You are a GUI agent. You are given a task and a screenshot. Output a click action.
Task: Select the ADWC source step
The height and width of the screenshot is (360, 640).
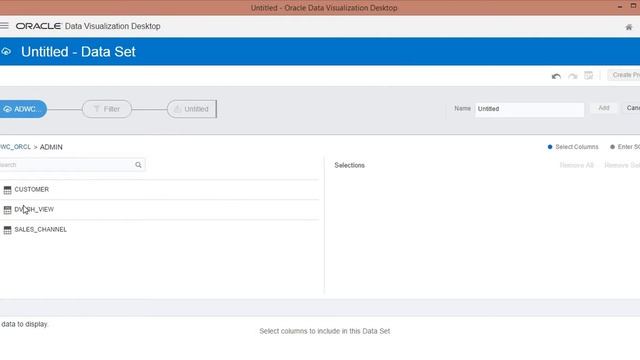(x=23, y=109)
